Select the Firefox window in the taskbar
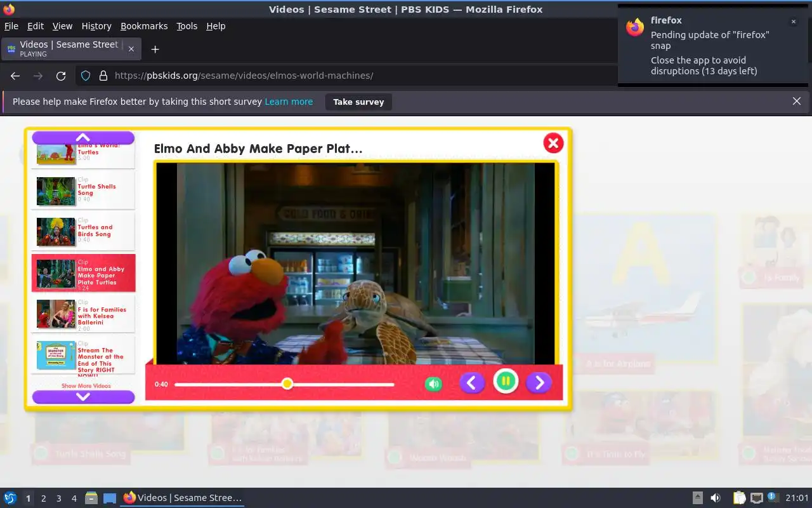Screen dimensions: 812x508 (x=183, y=498)
